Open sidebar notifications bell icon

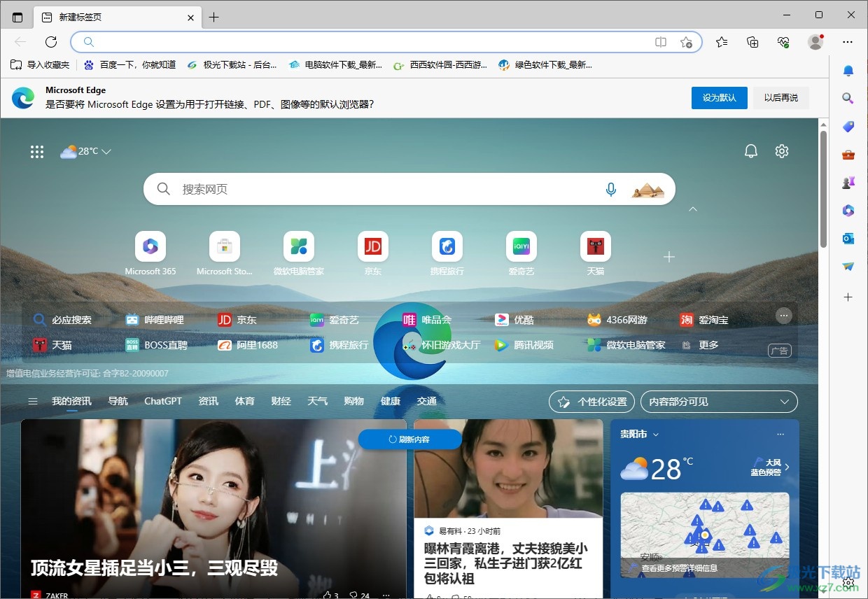pos(848,71)
